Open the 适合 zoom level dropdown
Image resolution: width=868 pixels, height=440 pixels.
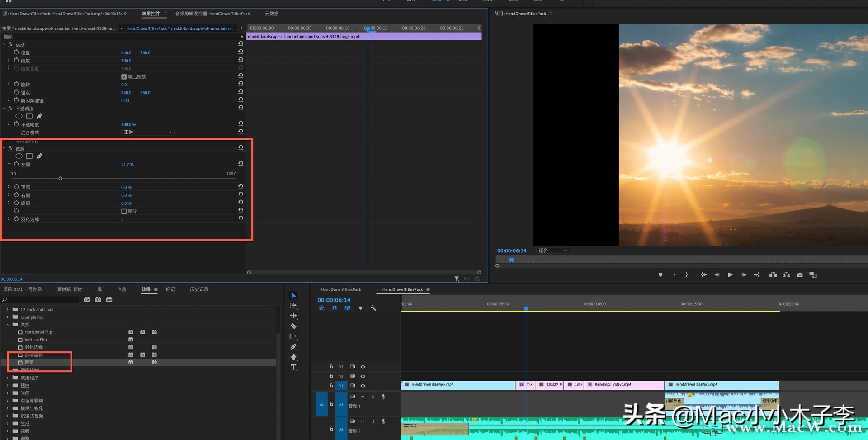(552, 251)
